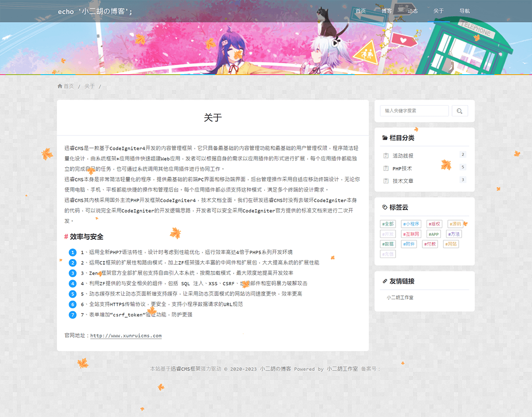Select the 关于 navigation tab
532x417 pixels.
[439, 11]
